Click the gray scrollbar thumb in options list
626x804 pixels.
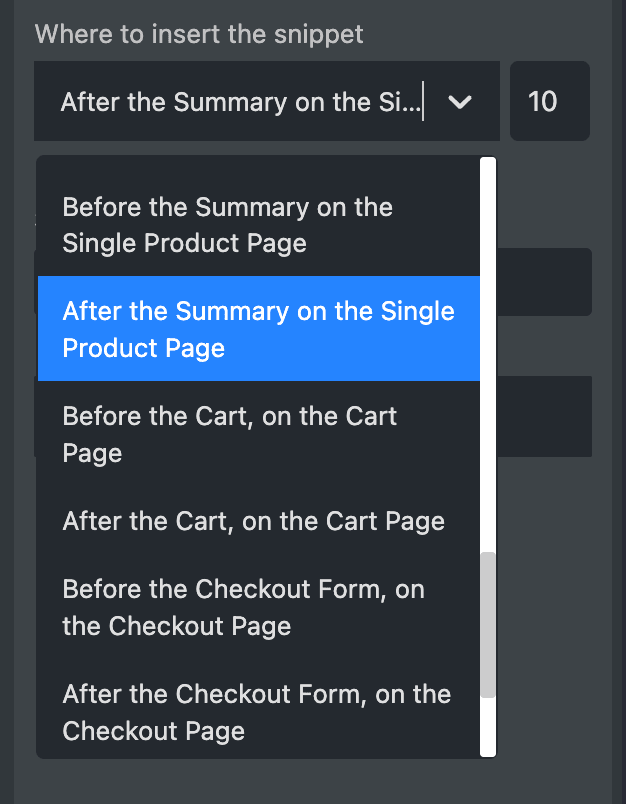click(488, 625)
